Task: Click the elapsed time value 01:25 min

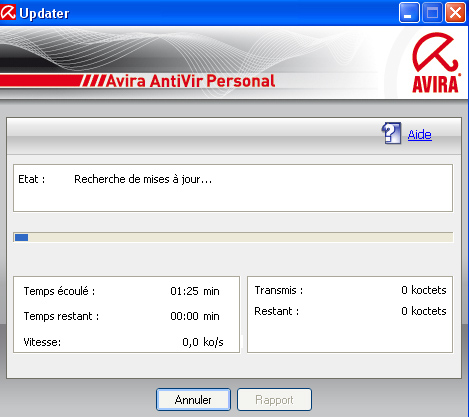Action: pos(195,291)
